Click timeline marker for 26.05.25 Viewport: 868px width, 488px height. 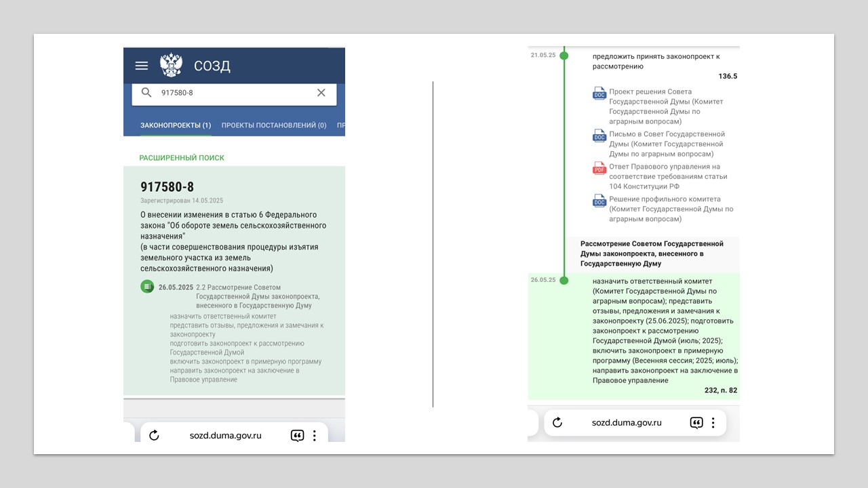click(564, 280)
